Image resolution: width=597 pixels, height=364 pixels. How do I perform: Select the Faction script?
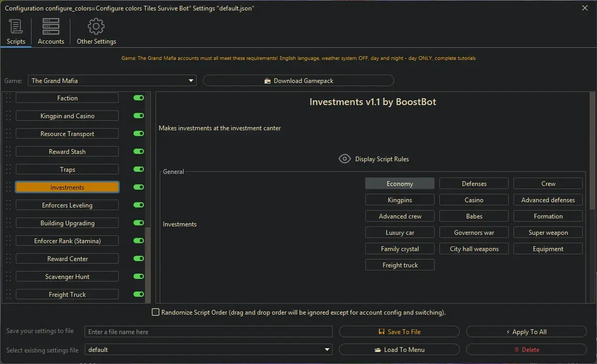(67, 98)
